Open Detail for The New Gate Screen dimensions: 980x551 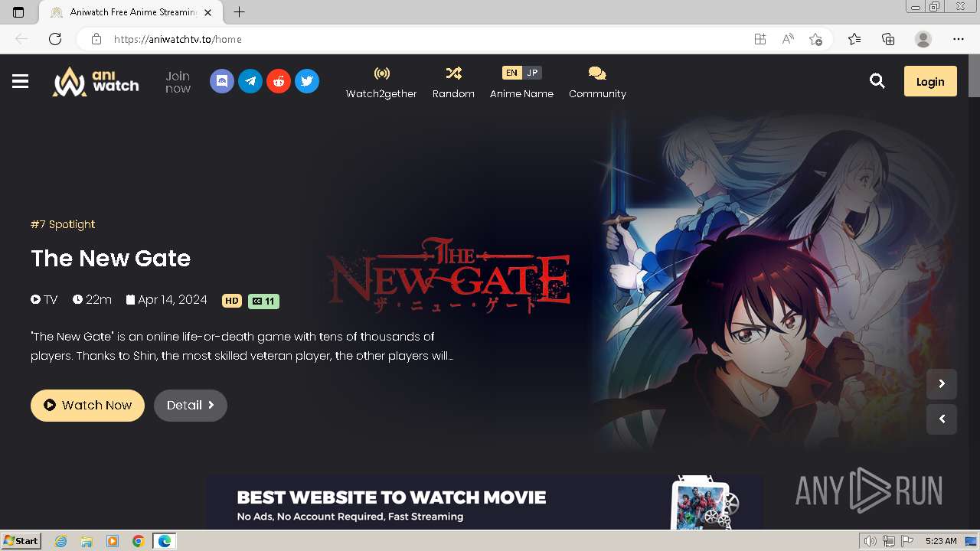pyautogui.click(x=191, y=405)
